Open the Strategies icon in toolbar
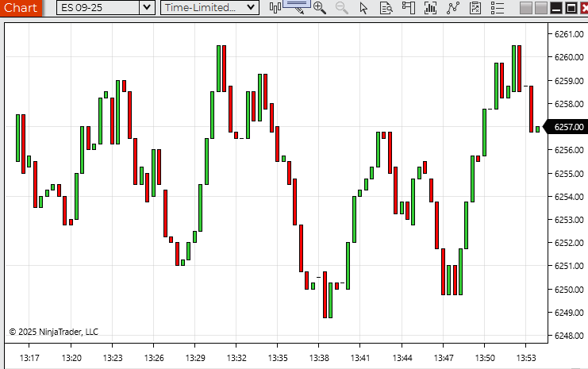This screenshot has height=369, width=588. click(x=475, y=8)
